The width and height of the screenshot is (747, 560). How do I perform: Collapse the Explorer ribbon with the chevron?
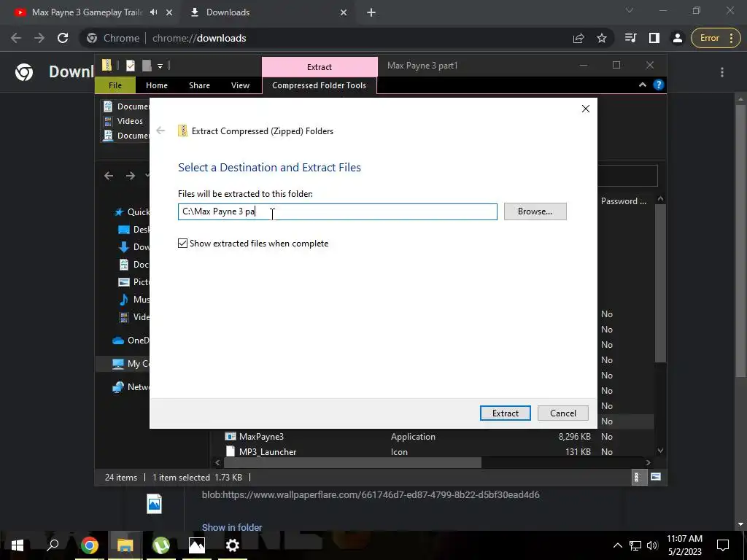[x=642, y=85]
